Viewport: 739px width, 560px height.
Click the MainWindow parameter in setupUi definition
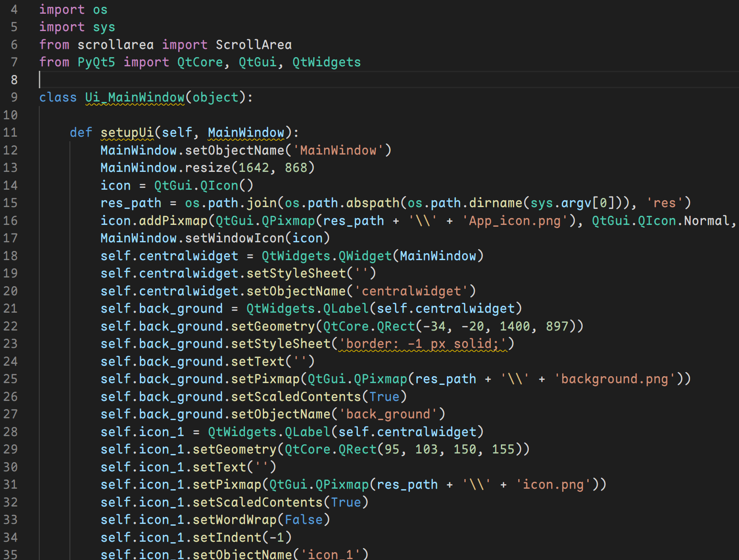pos(246,133)
